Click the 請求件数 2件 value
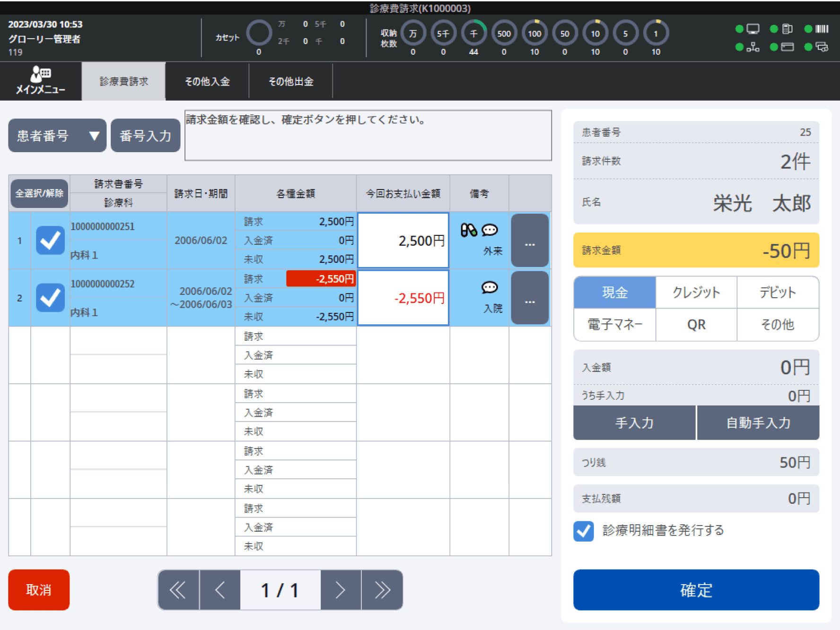840x630 pixels. (x=795, y=162)
